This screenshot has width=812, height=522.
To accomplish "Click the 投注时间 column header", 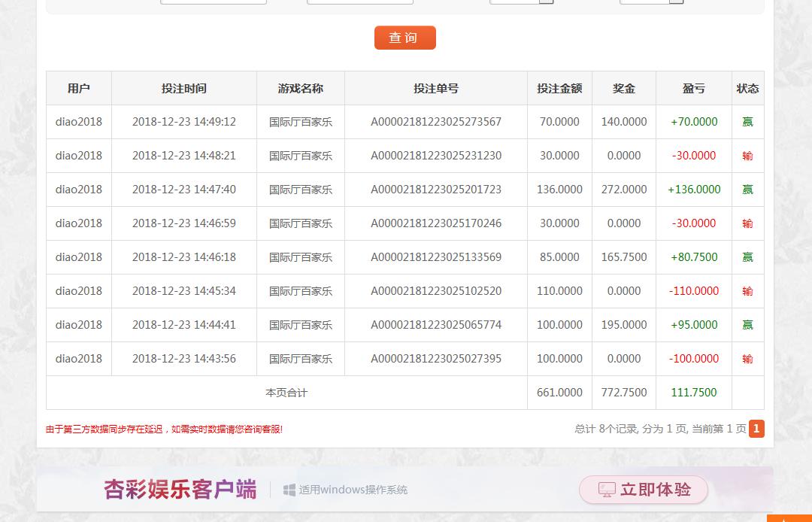I will pyautogui.click(x=184, y=89).
